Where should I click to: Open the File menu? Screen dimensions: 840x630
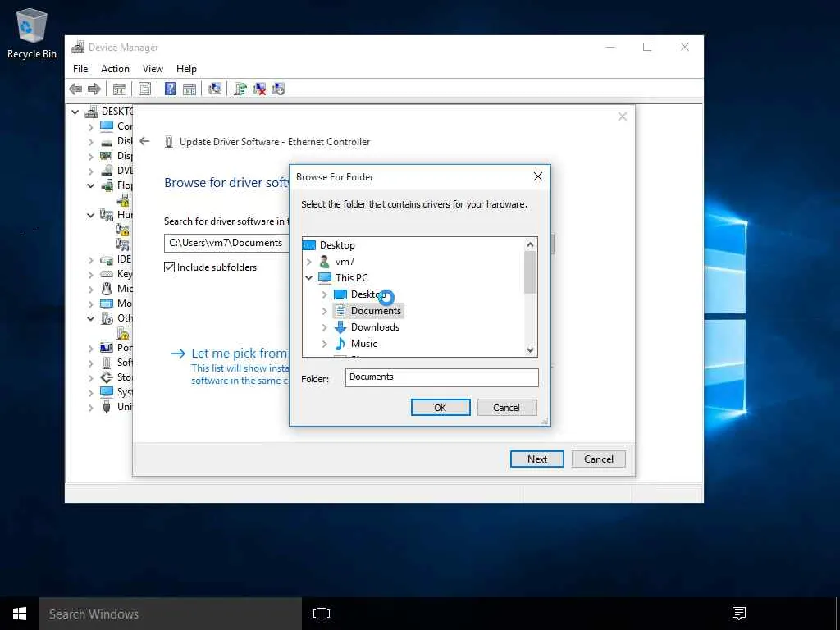point(80,69)
